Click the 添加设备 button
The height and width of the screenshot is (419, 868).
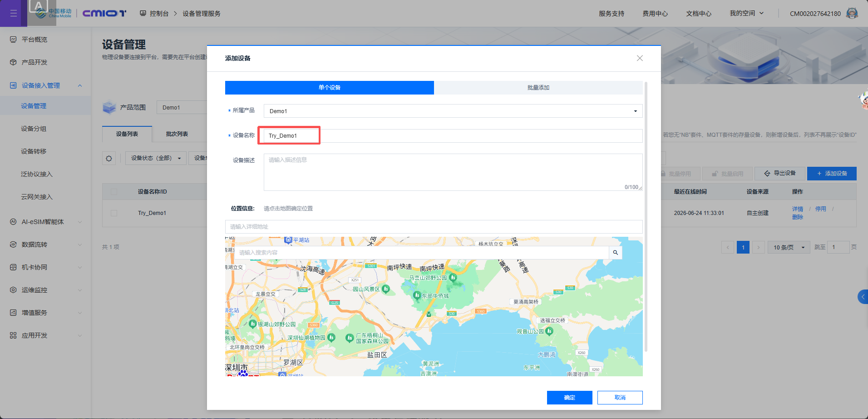click(832, 174)
